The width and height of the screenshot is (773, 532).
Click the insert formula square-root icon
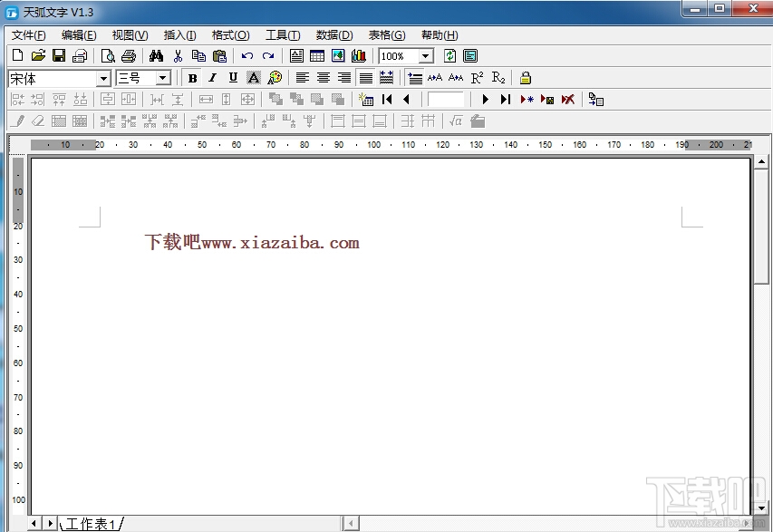click(456, 121)
